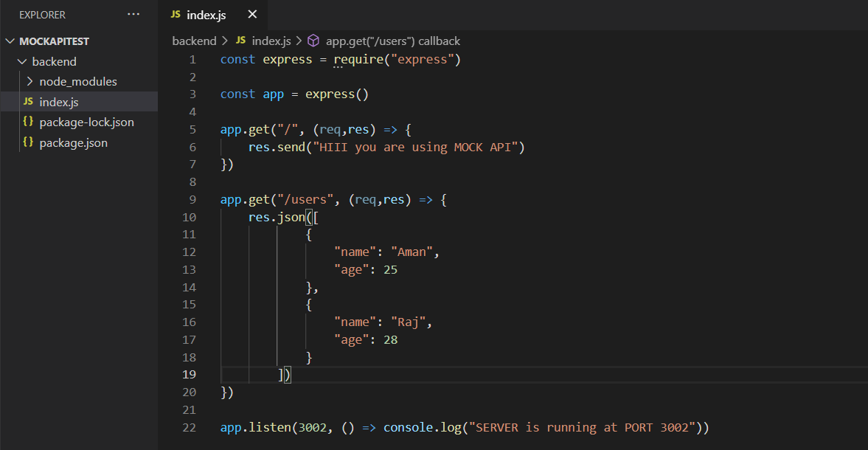868x450 pixels.
Task: Click the JS file icon beside index.js in Explorer
Action: tap(28, 102)
